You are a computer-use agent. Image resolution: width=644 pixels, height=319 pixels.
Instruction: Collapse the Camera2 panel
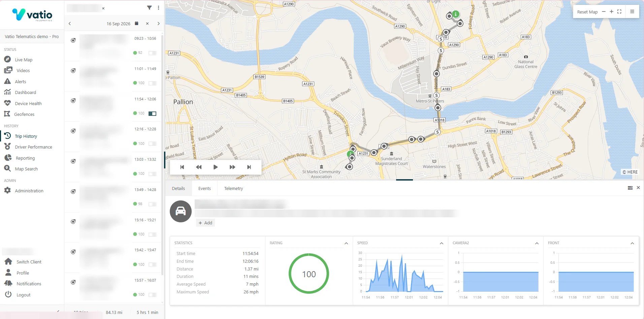[x=537, y=243]
